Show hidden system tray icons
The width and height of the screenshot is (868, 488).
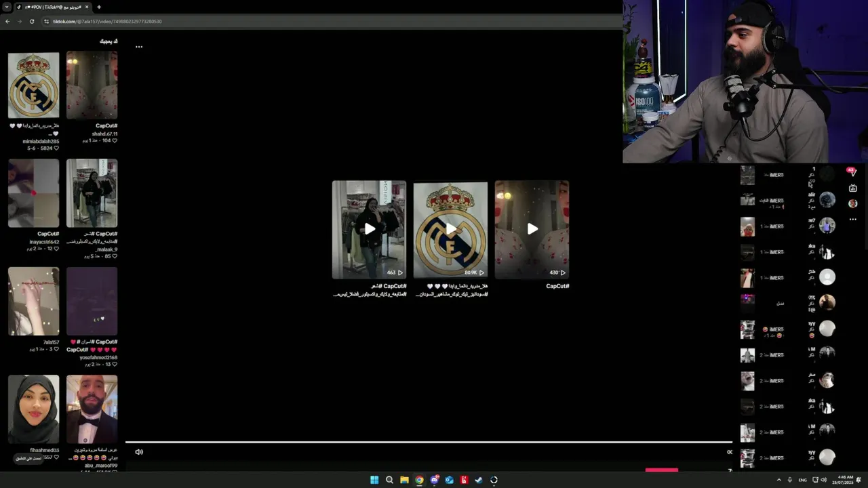[x=778, y=480]
